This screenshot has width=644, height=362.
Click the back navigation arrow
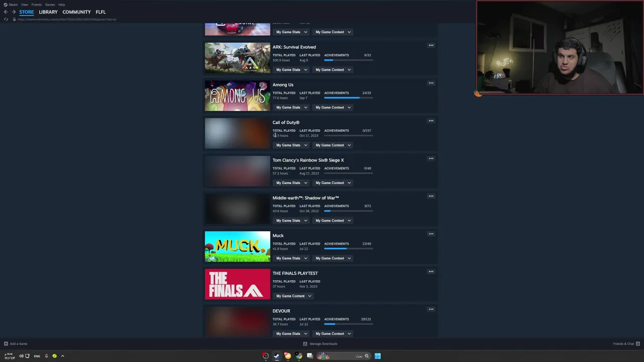pyautogui.click(x=6, y=12)
